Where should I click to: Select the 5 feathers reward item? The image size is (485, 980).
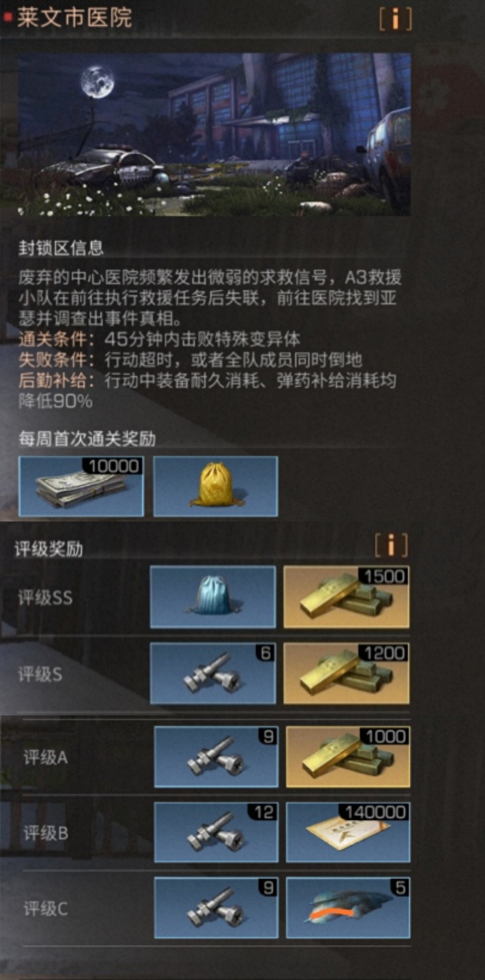[x=348, y=908]
